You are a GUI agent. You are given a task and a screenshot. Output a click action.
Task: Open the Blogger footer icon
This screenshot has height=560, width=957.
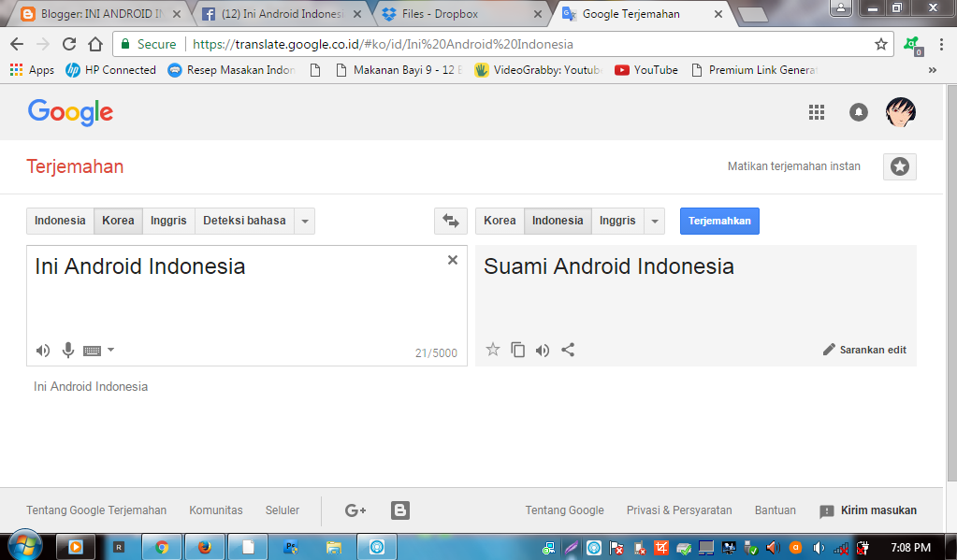point(400,510)
